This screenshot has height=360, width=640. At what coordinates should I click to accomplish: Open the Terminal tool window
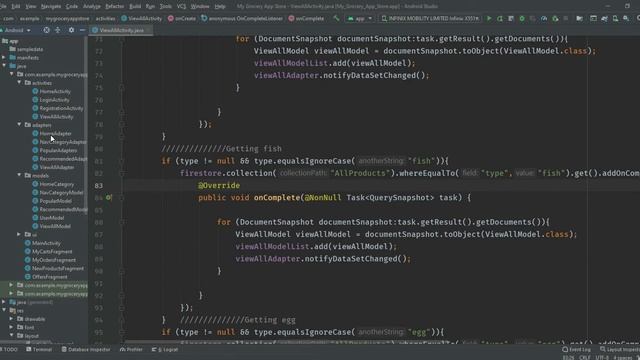coord(39,350)
